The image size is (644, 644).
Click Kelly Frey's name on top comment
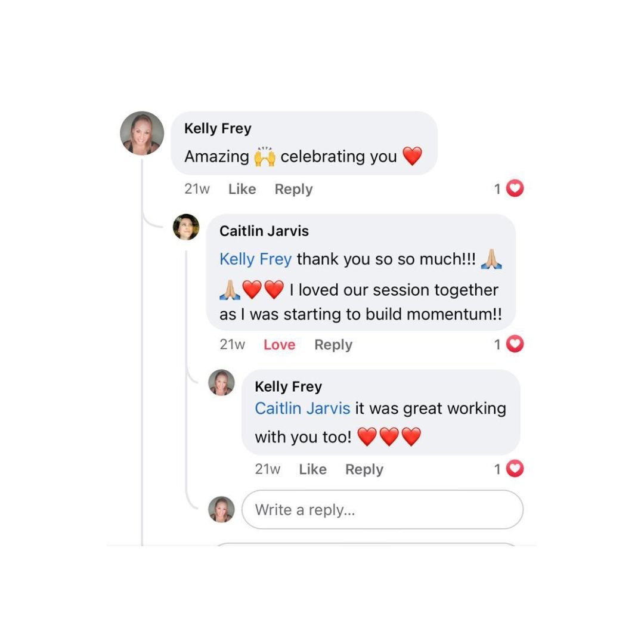[218, 129]
